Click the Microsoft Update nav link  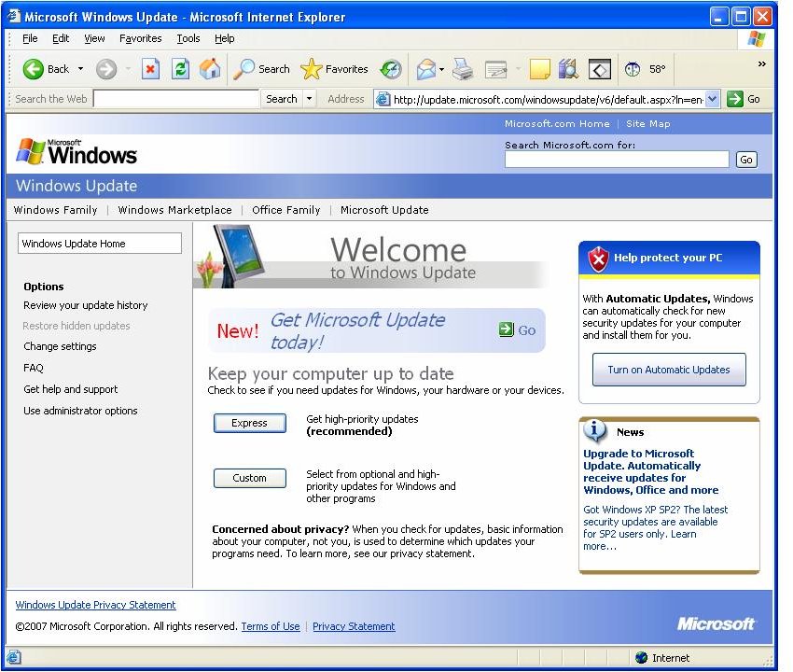[x=384, y=210]
